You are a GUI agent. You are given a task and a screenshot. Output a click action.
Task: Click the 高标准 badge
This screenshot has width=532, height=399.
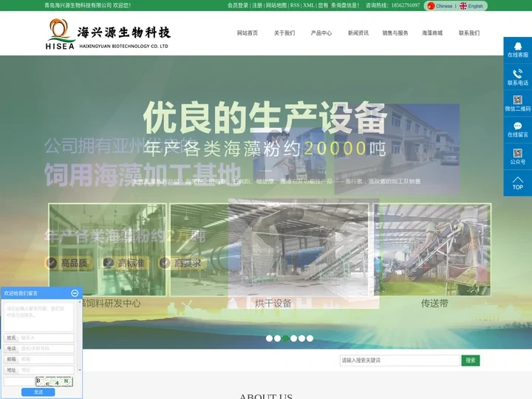125,263
